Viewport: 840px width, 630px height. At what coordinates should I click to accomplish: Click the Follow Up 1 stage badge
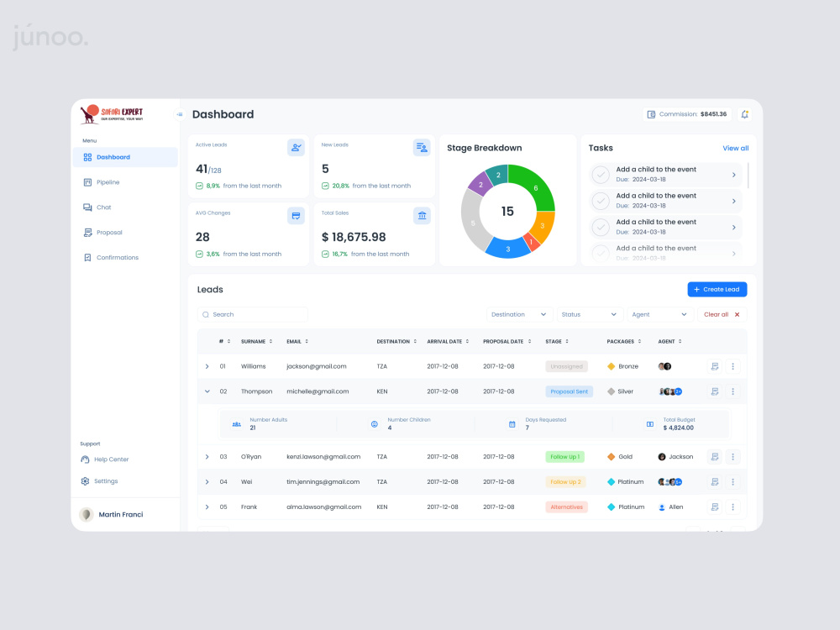coord(564,457)
